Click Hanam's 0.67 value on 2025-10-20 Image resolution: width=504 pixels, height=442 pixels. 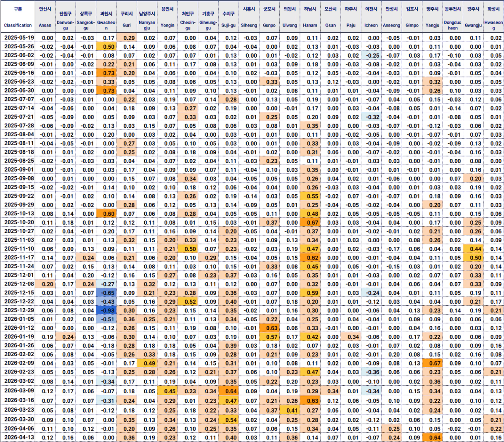[310, 222]
